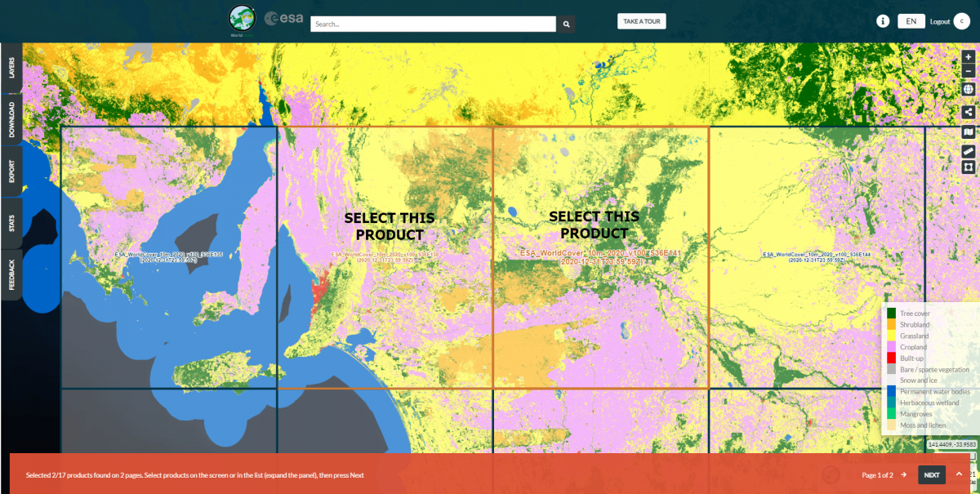Share the current map view
The width and height of the screenshot is (980, 494).
coord(968,110)
